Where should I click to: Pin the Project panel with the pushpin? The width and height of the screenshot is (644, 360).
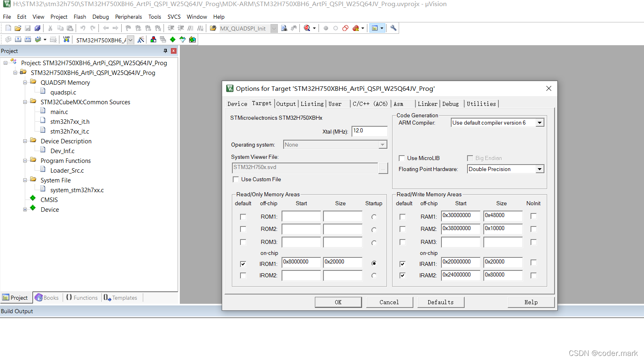(x=165, y=51)
